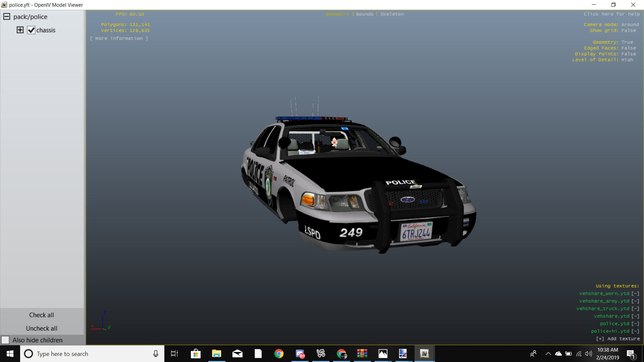Expand the More information section
This screenshot has height=362, width=644.
click(119, 39)
